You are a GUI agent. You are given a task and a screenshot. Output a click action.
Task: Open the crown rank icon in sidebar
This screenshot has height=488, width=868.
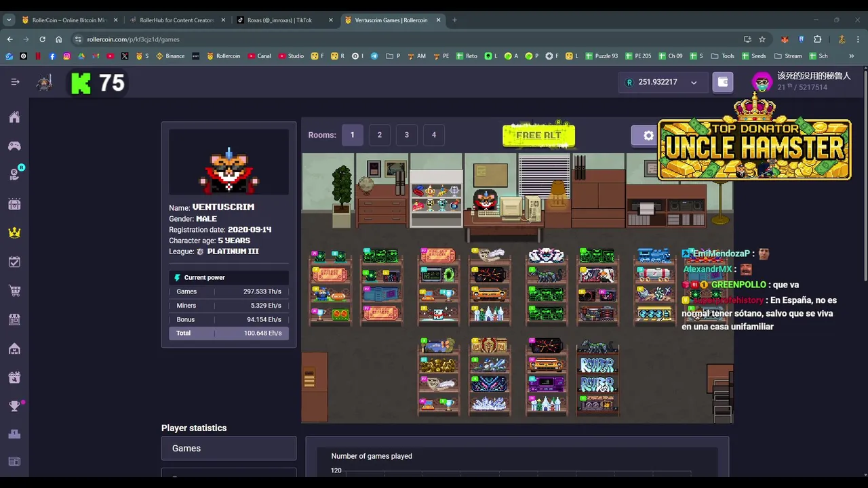pos(14,232)
